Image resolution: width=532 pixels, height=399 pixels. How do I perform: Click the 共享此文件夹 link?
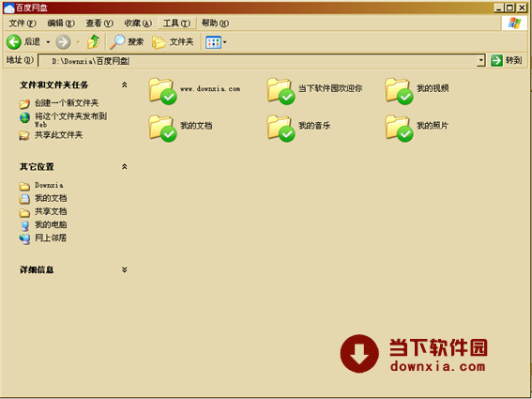58,135
